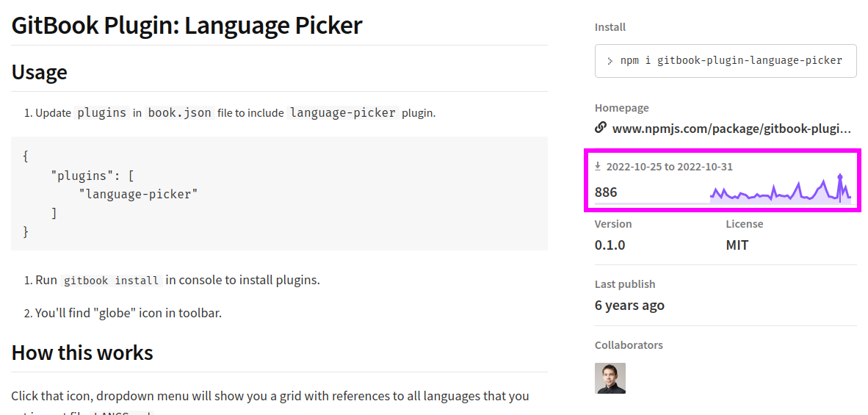Click the 'GitBook Plugin: Language Picker' heading
The height and width of the screenshot is (415, 868).
coord(187,26)
